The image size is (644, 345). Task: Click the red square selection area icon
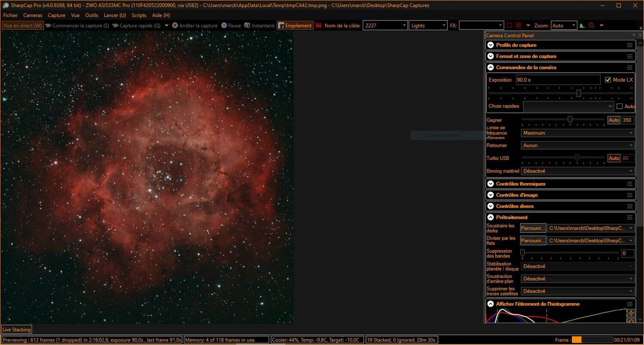(x=509, y=26)
